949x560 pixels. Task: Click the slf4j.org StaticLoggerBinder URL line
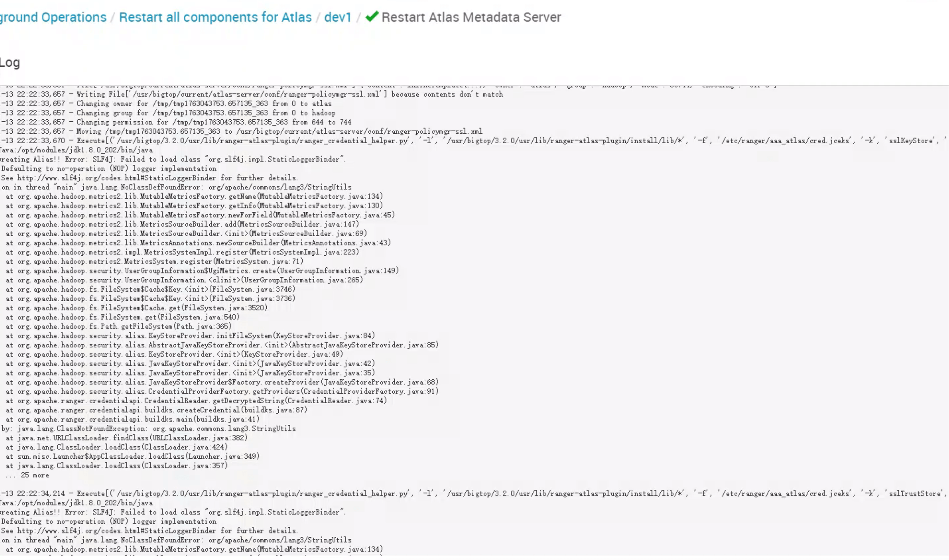[149, 178]
